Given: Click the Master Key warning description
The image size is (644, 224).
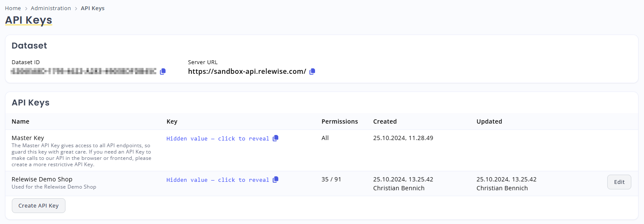Looking at the screenshot, I should (82, 155).
